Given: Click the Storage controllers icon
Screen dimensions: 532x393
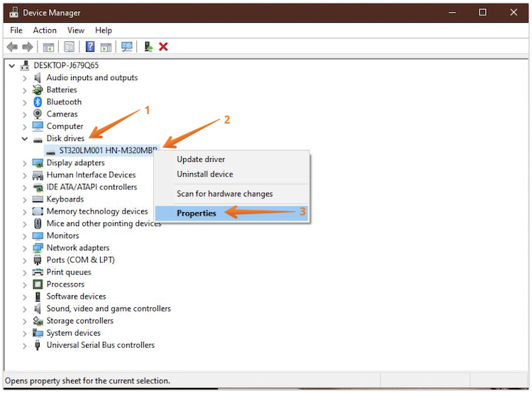Looking at the screenshot, I should 38,321.
